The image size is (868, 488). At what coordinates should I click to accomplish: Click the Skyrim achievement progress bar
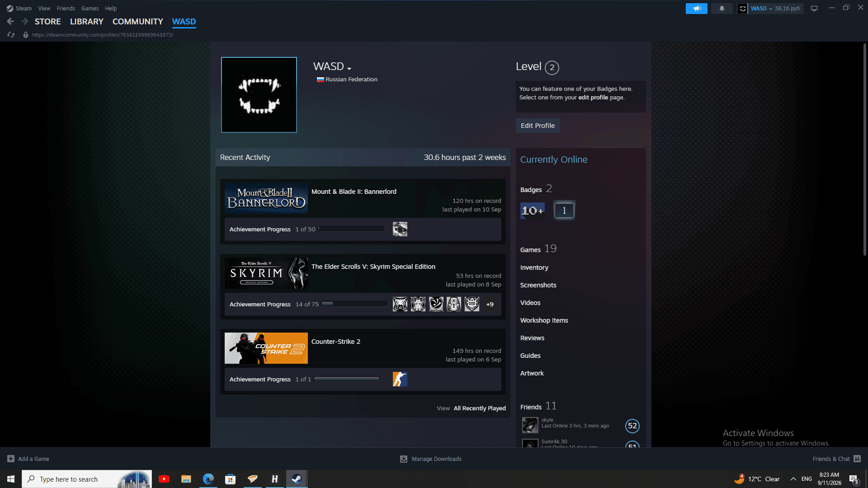click(x=354, y=304)
